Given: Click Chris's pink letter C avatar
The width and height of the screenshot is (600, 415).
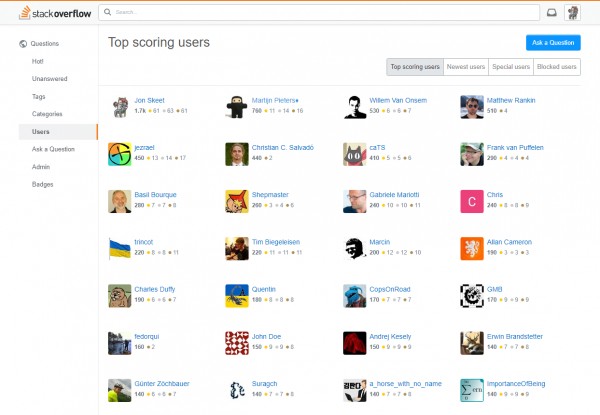Looking at the screenshot, I should (472, 200).
